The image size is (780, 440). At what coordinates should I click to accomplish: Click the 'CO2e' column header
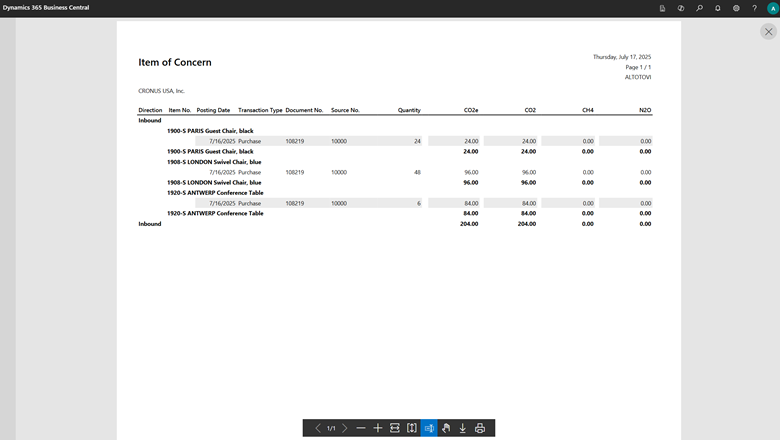click(471, 110)
